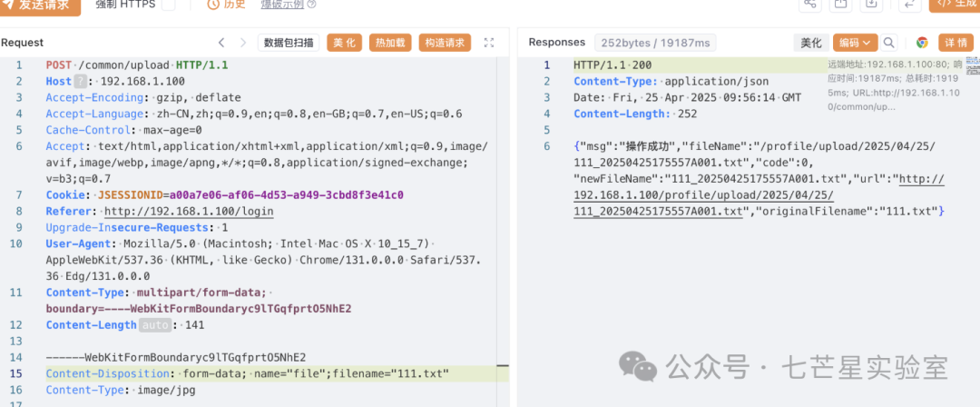Open the 详情 details view

(x=956, y=43)
